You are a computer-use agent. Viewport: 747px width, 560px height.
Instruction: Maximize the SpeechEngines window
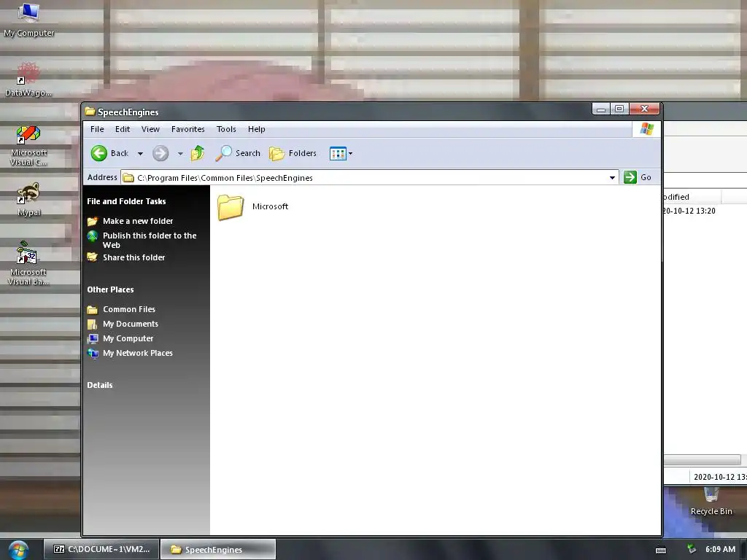point(619,109)
